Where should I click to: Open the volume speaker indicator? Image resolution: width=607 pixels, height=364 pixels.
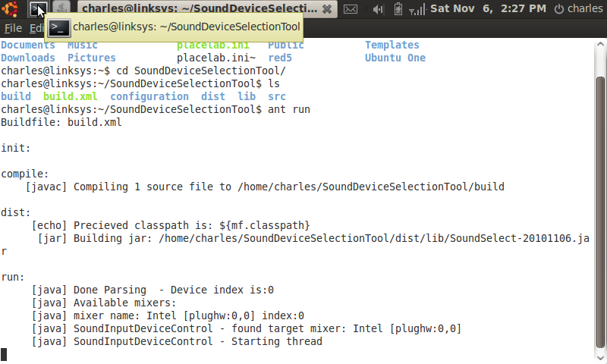pyautogui.click(x=378, y=8)
